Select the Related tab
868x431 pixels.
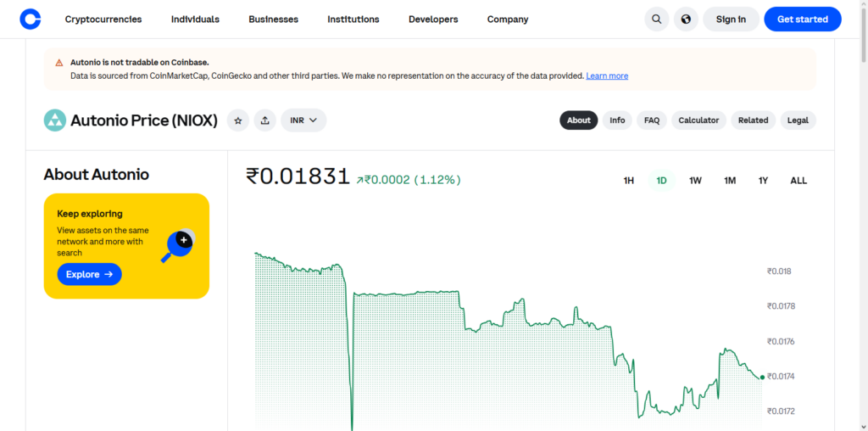click(x=753, y=120)
